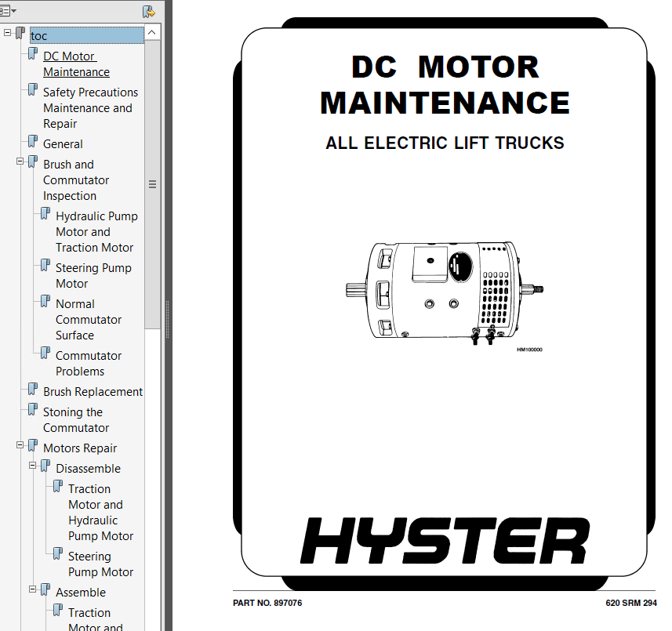Click the Steering Pump Motor icon under Disassemble
The image size is (672, 631).
tap(57, 553)
